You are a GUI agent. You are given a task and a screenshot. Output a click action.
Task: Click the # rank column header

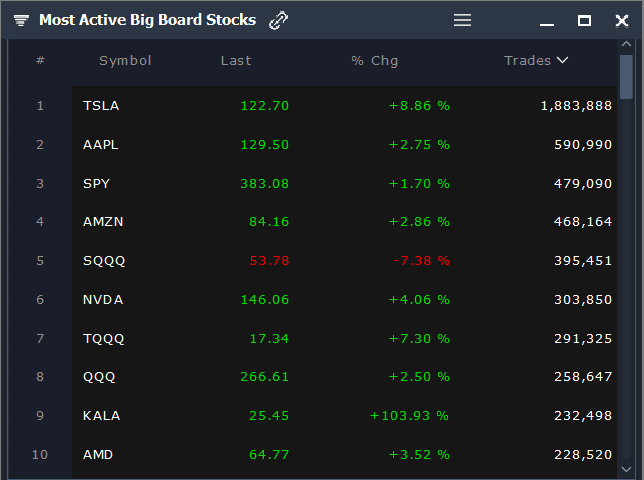(40, 61)
